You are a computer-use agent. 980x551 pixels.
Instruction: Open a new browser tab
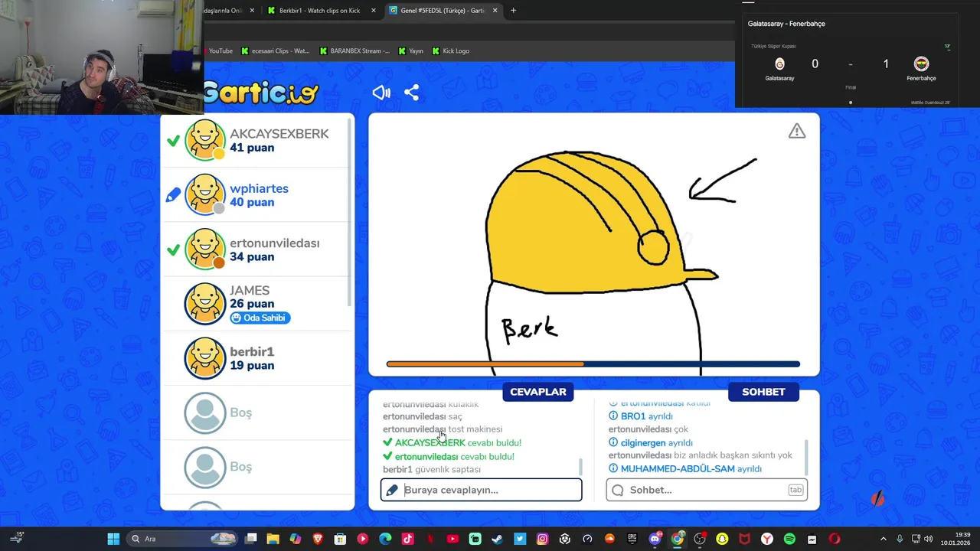coord(513,11)
